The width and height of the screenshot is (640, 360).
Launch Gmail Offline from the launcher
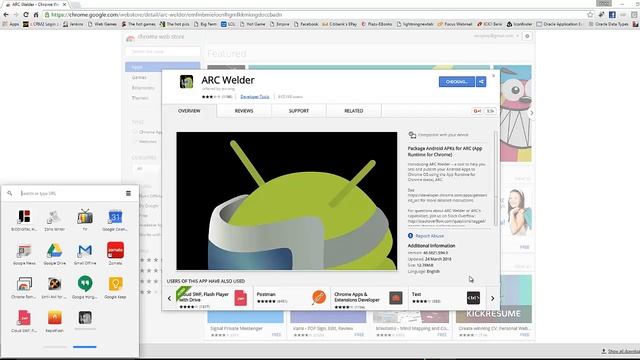tap(85, 254)
